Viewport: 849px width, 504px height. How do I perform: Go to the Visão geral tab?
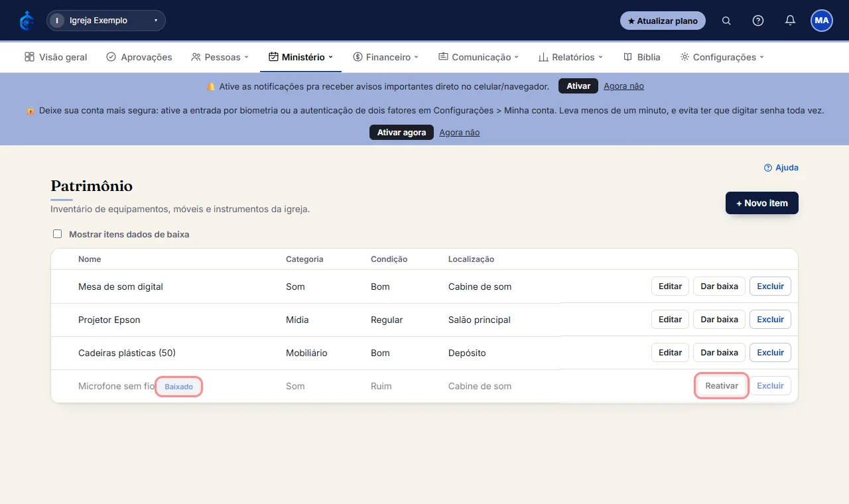pyautogui.click(x=56, y=57)
